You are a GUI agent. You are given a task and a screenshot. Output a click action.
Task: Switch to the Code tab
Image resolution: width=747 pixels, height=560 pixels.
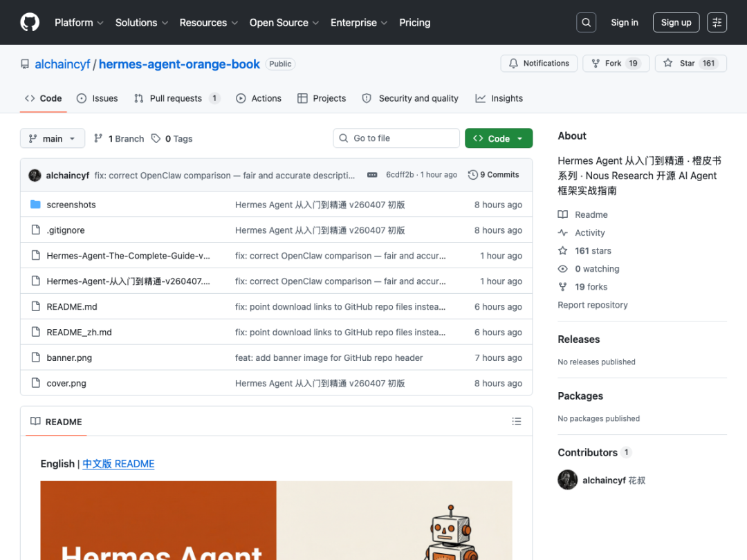(x=44, y=98)
